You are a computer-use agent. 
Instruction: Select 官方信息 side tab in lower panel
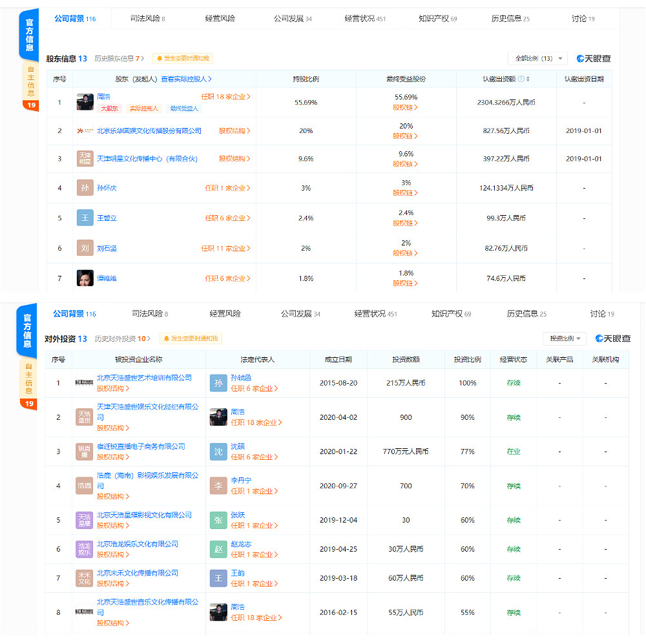click(x=27, y=331)
